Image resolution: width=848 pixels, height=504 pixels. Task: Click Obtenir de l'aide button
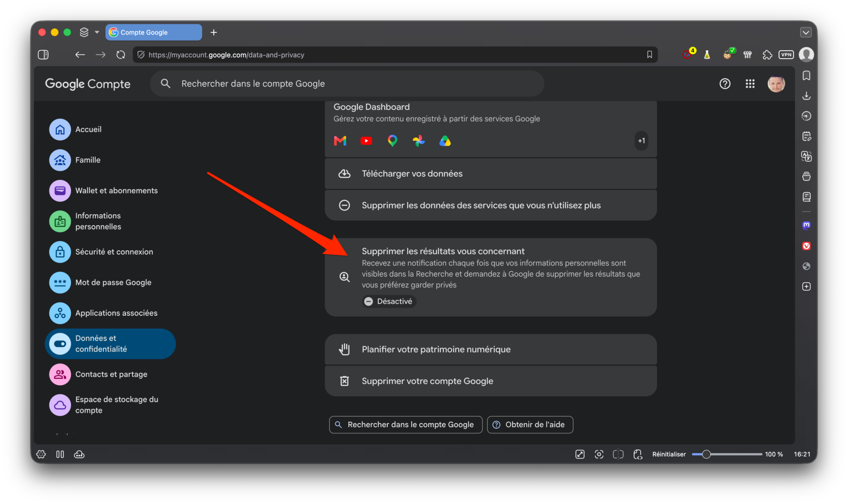[530, 424]
